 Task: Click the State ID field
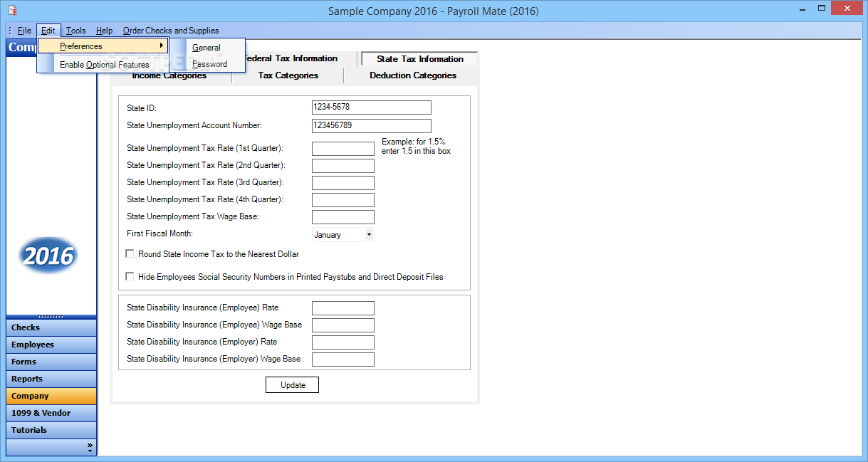(x=372, y=107)
